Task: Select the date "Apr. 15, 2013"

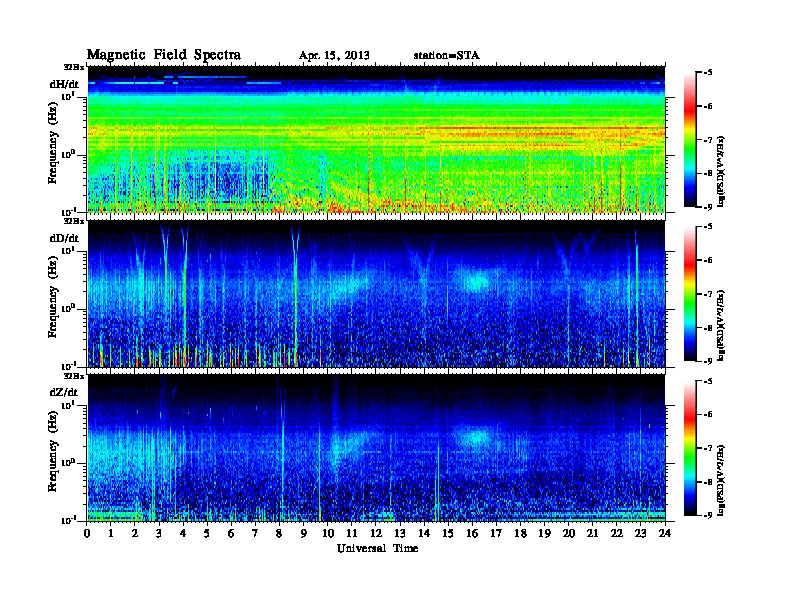Action: pyautogui.click(x=334, y=56)
